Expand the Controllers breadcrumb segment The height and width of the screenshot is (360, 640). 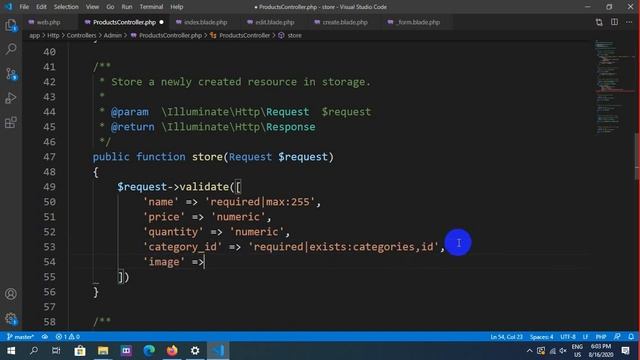pos(82,36)
